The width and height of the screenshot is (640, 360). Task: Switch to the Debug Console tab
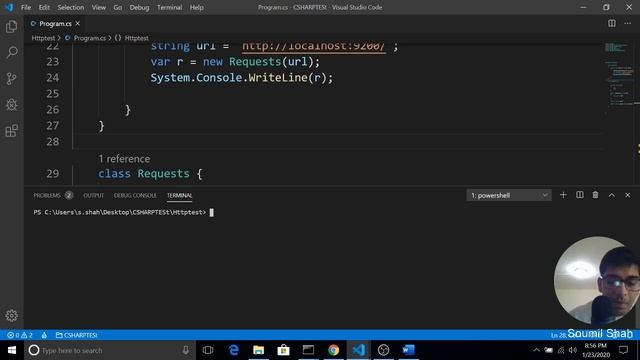tap(135, 196)
